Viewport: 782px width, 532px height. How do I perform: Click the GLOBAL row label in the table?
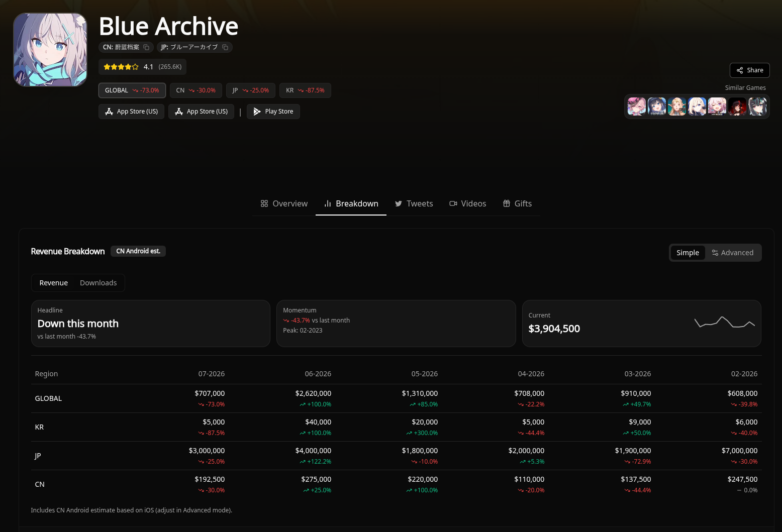pyautogui.click(x=48, y=398)
